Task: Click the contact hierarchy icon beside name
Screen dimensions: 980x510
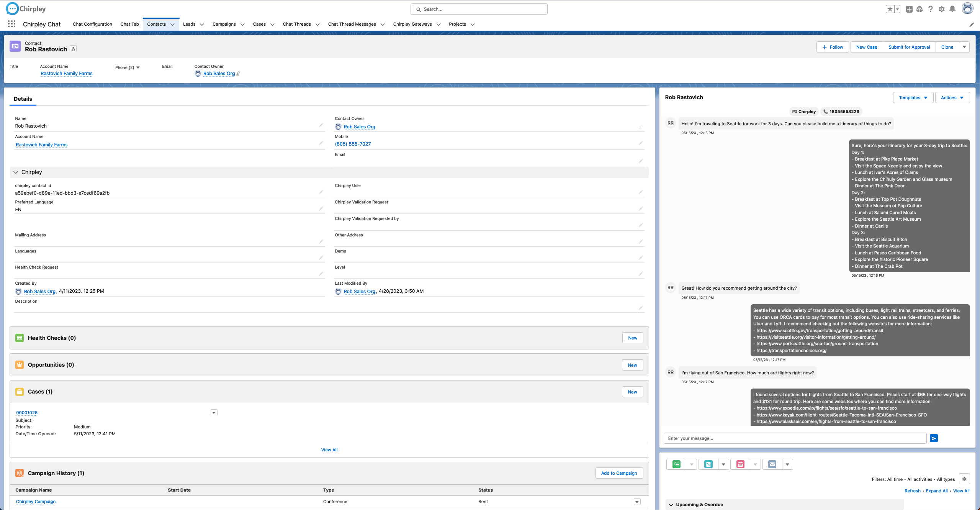Action: coord(73,49)
